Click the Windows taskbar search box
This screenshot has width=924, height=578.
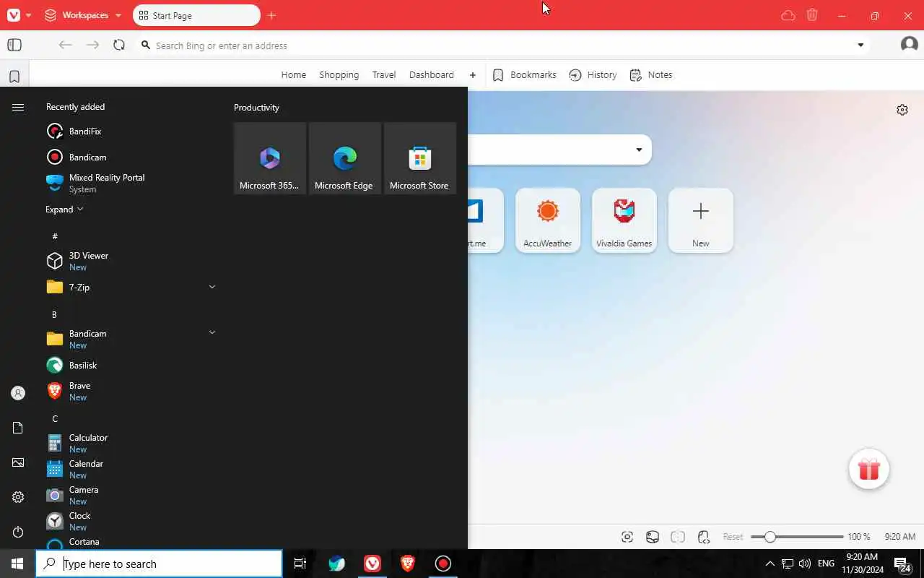[159, 564]
